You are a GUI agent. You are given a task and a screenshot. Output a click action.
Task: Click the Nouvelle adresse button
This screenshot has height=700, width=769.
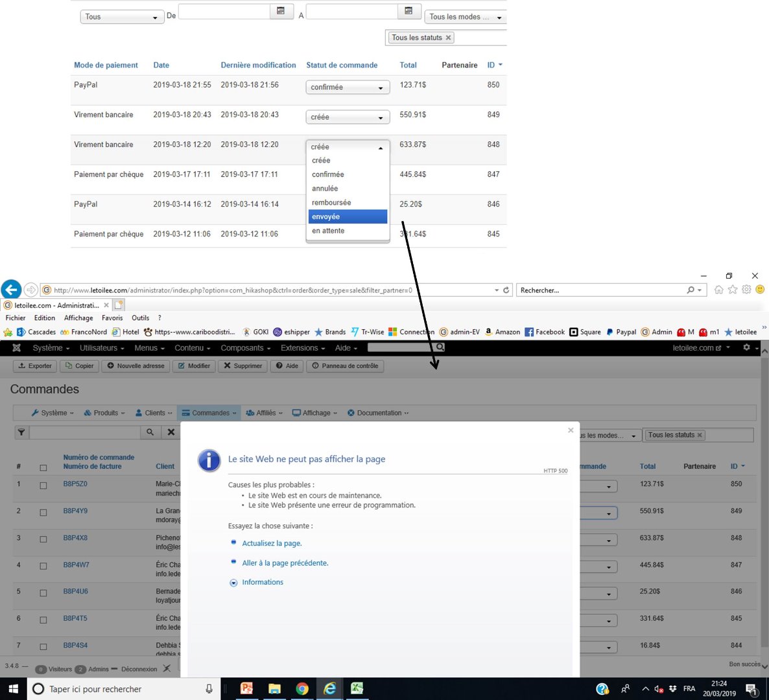click(x=136, y=366)
